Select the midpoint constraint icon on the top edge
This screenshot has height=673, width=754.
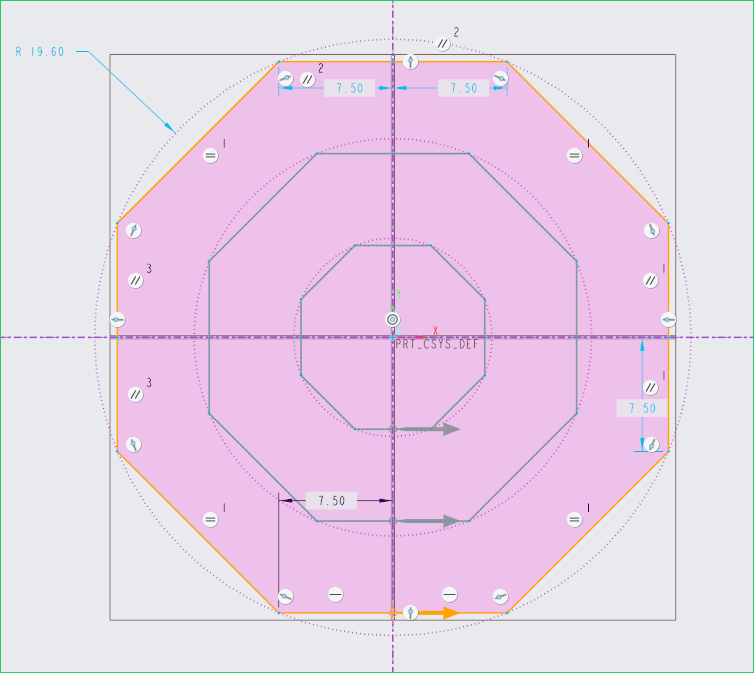click(x=410, y=62)
